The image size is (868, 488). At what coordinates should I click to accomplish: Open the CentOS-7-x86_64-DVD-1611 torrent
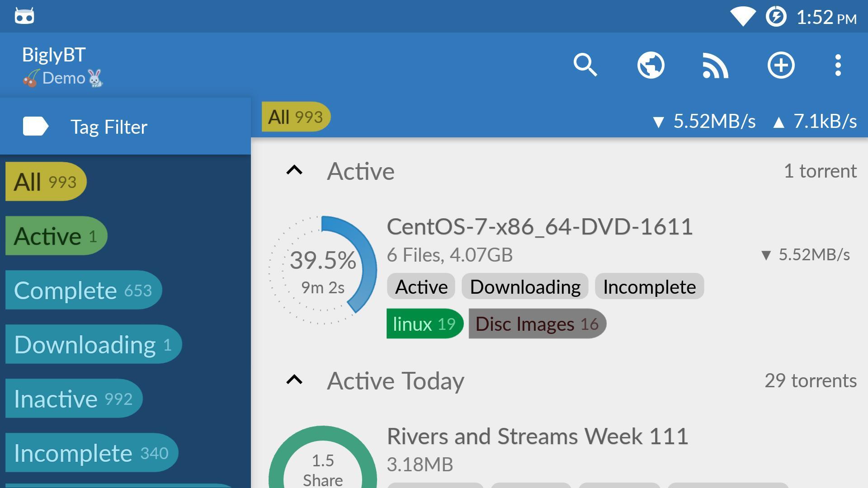tap(540, 226)
